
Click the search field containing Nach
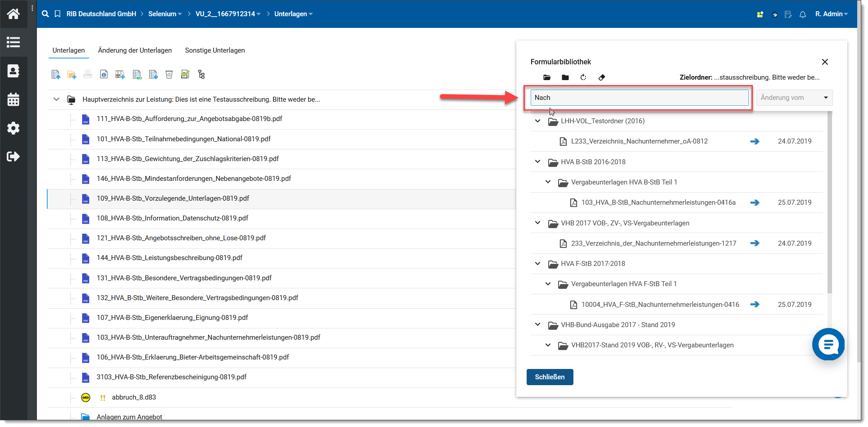pos(640,98)
